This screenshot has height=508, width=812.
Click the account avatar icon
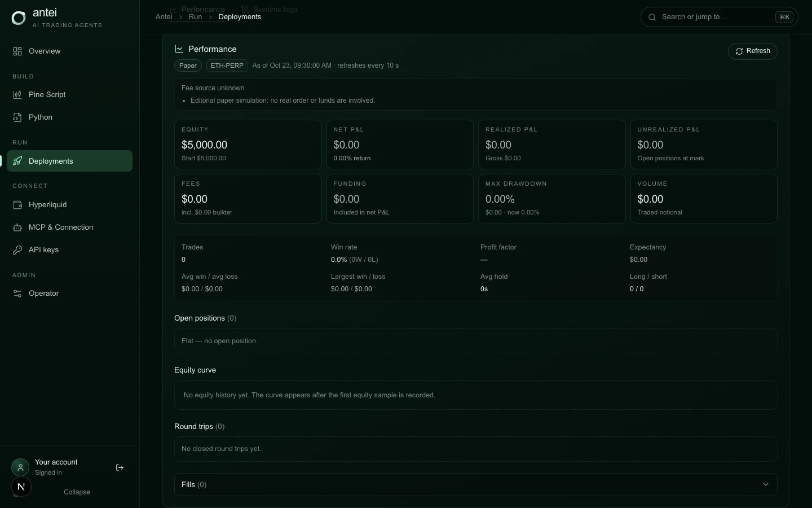pyautogui.click(x=20, y=467)
